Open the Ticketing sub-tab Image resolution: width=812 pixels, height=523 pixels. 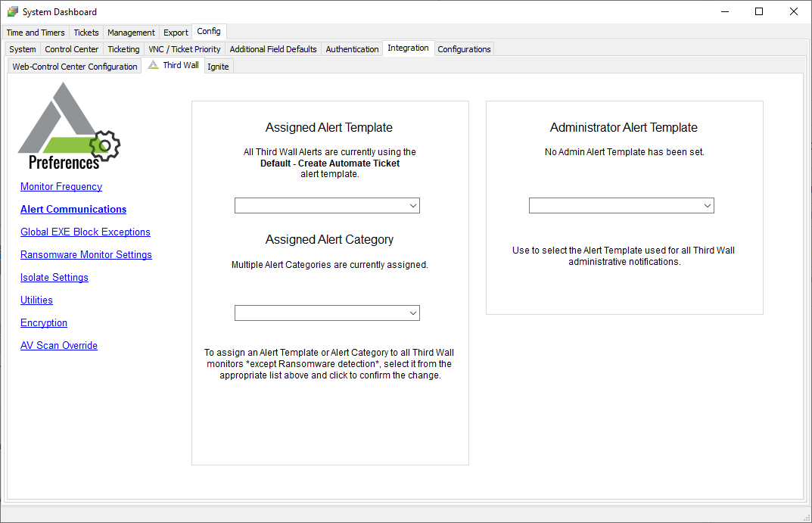tap(123, 49)
